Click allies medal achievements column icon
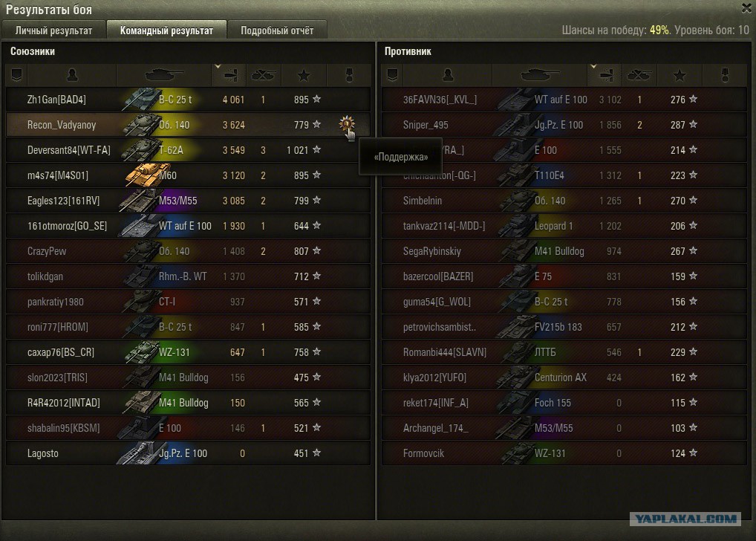 tap(349, 75)
